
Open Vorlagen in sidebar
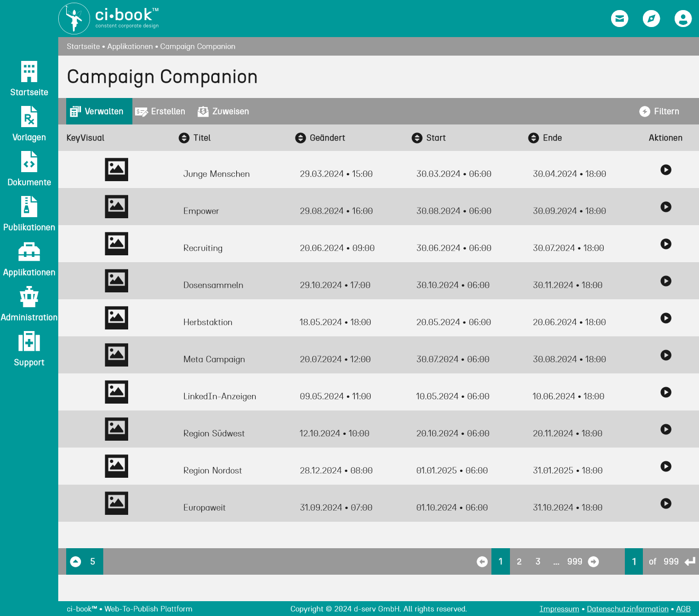point(29,123)
